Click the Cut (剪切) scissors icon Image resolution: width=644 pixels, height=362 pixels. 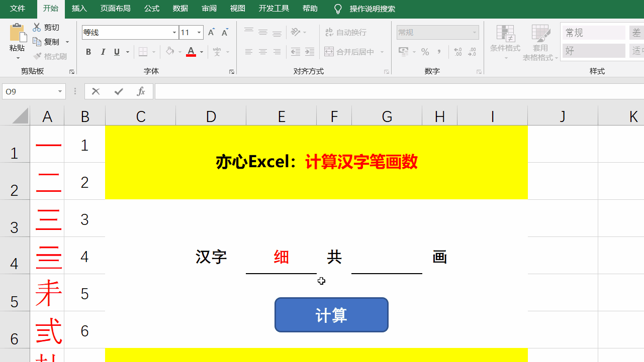point(37,28)
